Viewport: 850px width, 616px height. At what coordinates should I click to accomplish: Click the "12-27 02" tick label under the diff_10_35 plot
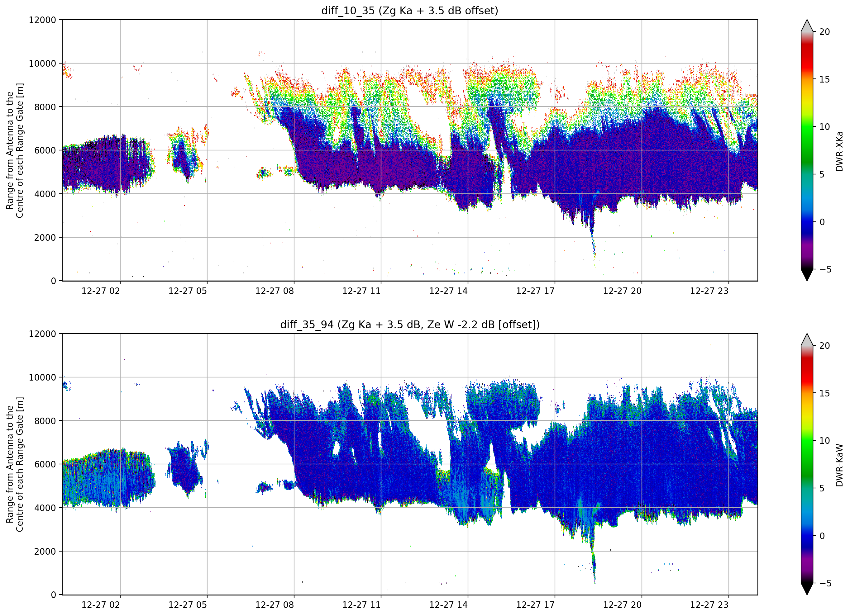(101, 291)
